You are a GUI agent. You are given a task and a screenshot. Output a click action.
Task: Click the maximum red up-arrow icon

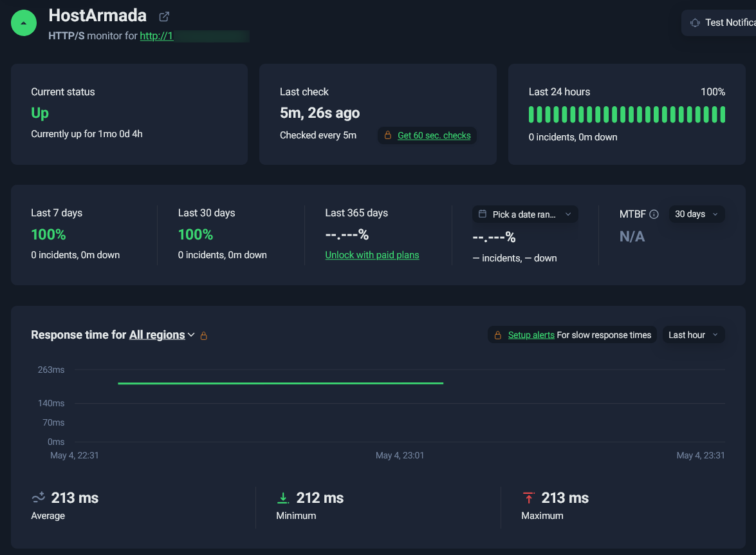click(529, 498)
